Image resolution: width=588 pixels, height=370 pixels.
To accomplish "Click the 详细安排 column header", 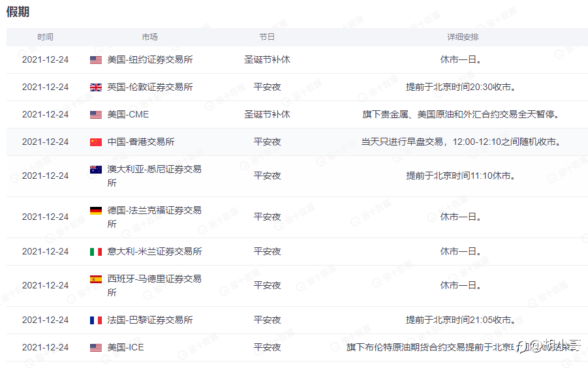I will [463, 37].
